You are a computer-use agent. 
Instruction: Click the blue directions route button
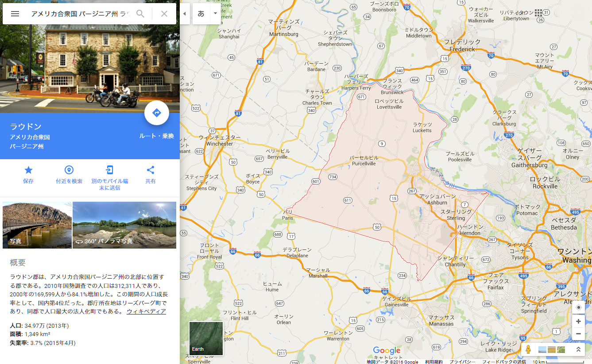[x=157, y=113]
